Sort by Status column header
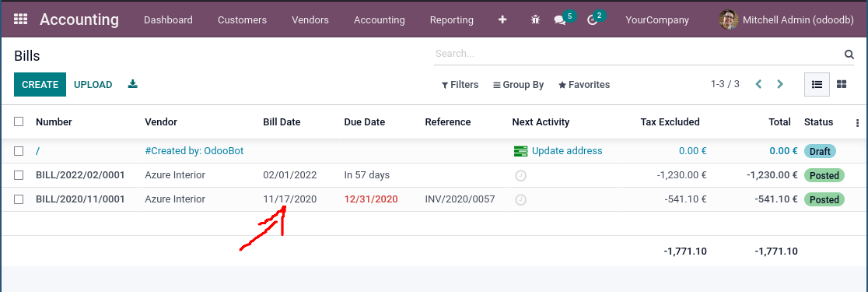 [x=818, y=122]
